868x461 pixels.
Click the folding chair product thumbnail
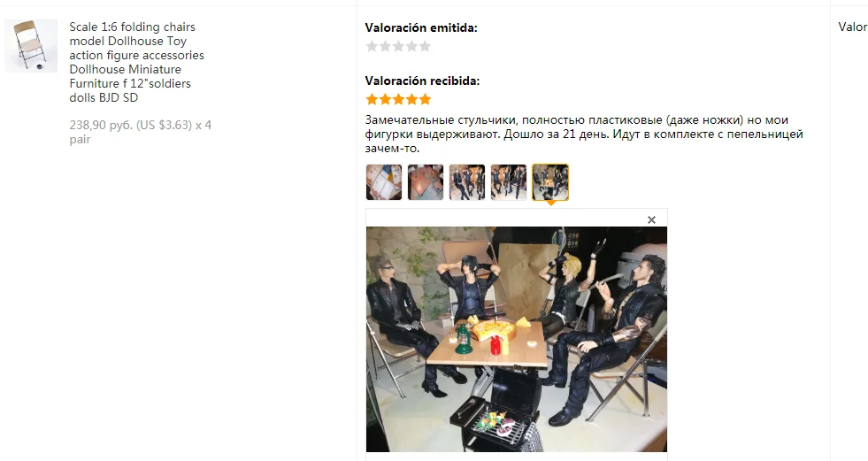(x=31, y=46)
